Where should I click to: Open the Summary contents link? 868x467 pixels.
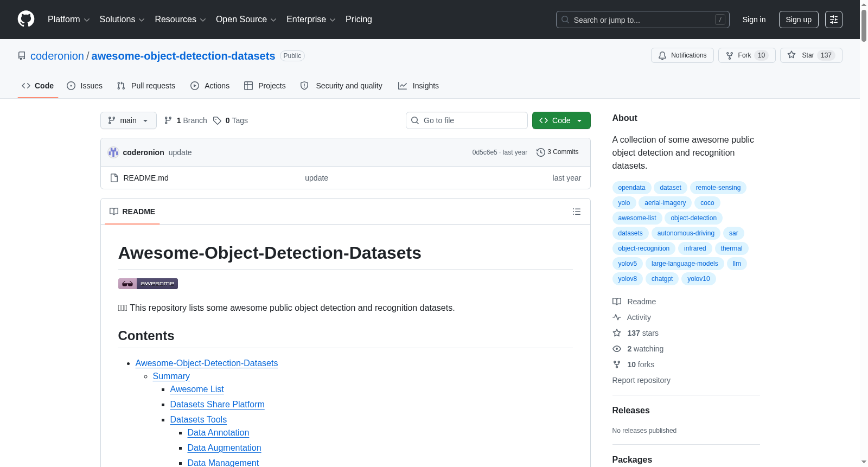[171, 376]
